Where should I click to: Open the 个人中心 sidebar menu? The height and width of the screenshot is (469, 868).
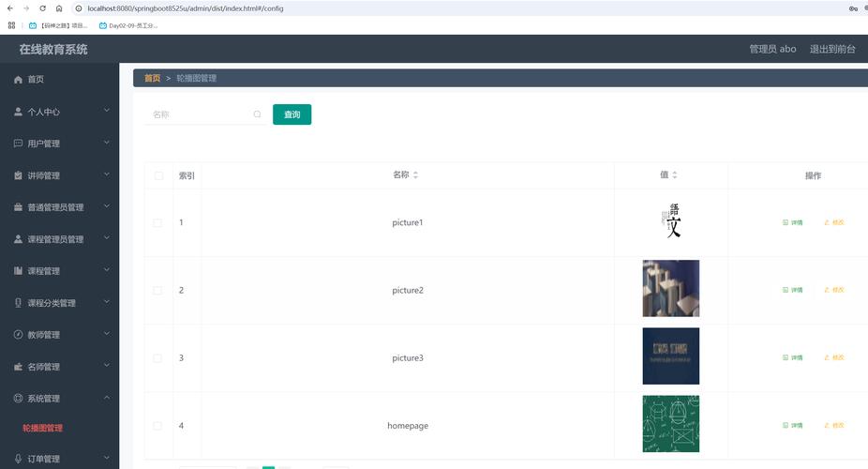click(43, 112)
